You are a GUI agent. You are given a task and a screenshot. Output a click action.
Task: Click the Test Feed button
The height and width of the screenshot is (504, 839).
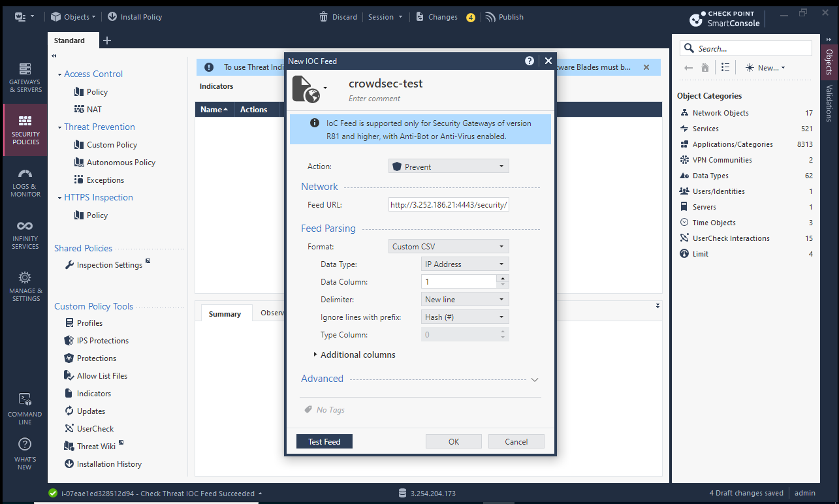pos(324,441)
